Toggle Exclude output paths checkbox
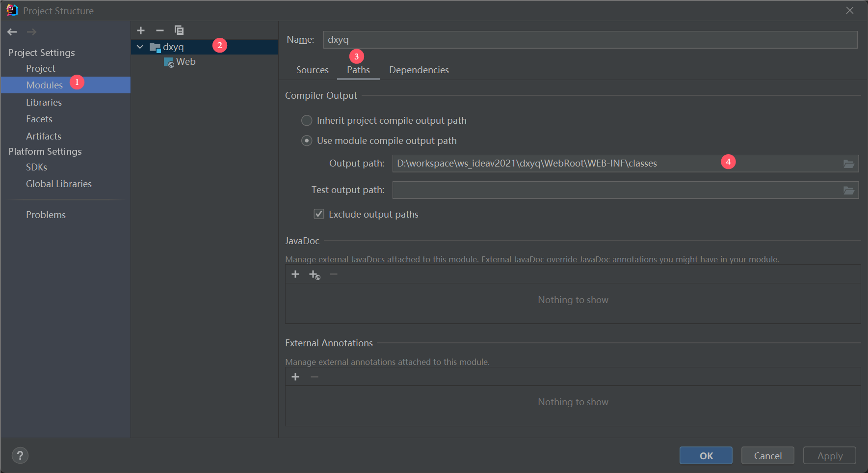This screenshot has height=473, width=868. tap(319, 214)
